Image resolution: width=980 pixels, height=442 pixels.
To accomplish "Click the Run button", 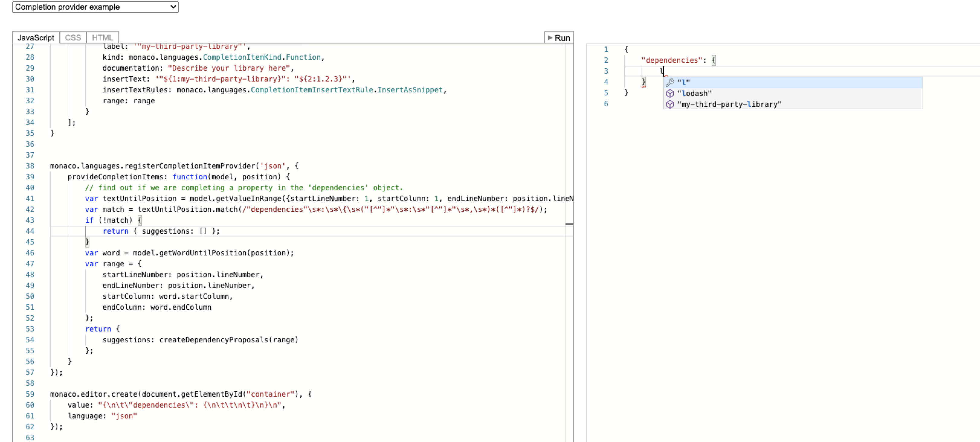I will [x=559, y=38].
